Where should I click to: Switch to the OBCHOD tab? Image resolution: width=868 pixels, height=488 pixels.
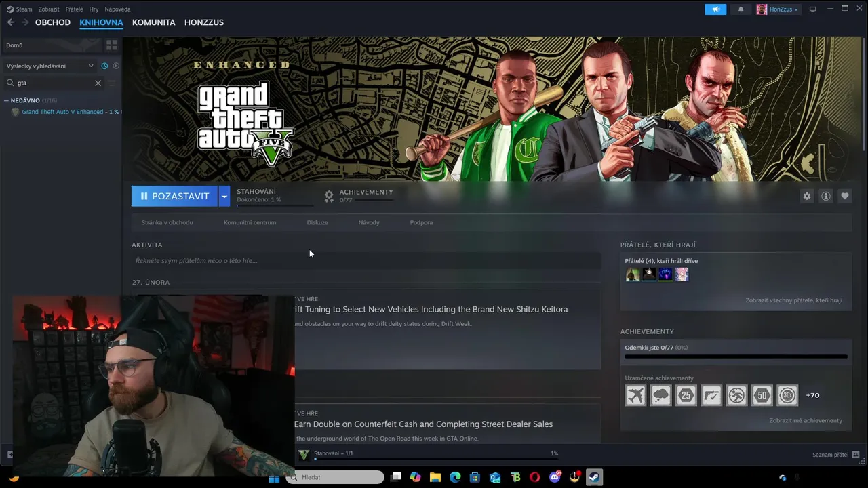tap(53, 22)
